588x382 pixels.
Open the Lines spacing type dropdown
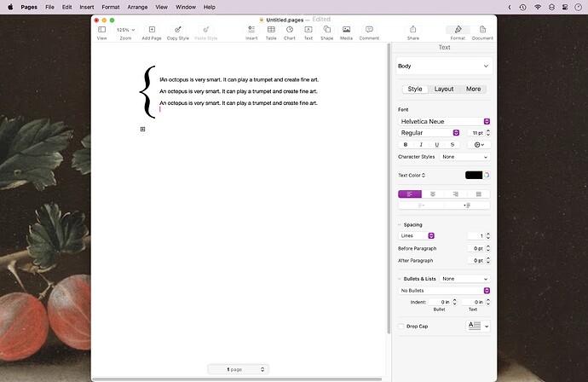click(x=416, y=235)
